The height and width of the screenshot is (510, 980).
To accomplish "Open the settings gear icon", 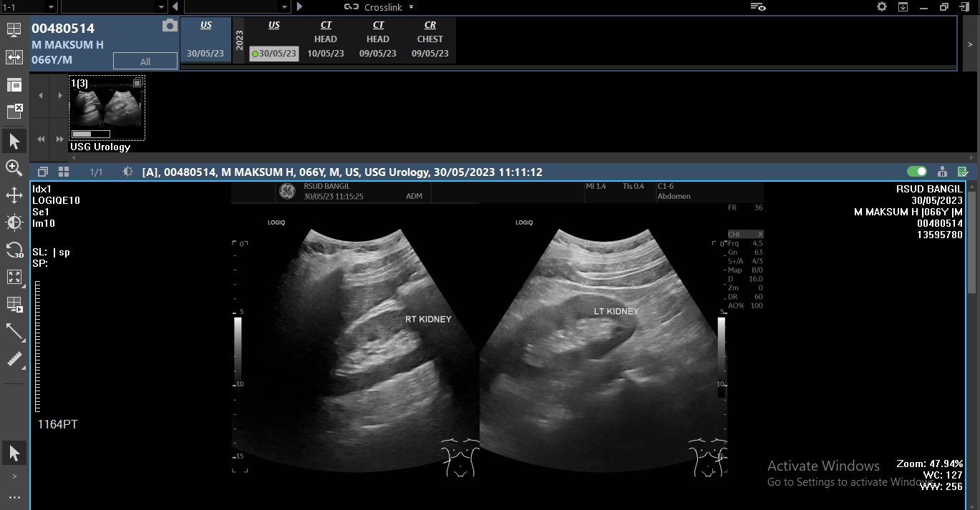I will click(x=882, y=6).
